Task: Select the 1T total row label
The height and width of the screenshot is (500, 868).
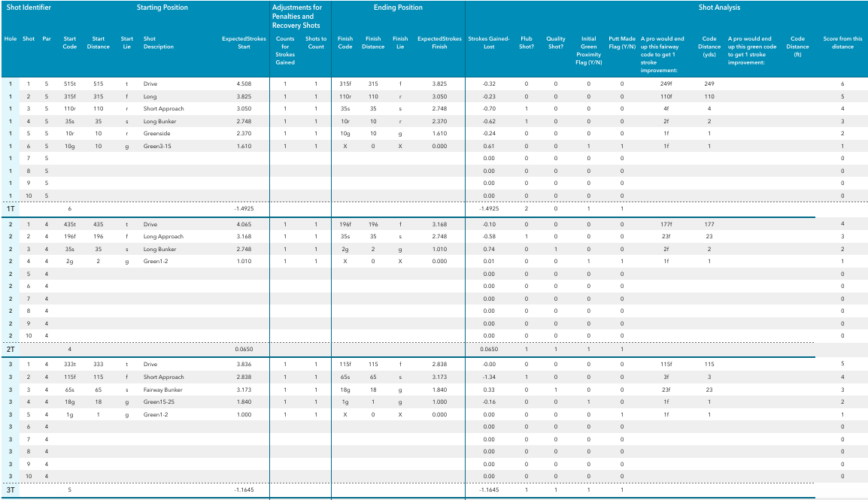Action: [x=11, y=208]
